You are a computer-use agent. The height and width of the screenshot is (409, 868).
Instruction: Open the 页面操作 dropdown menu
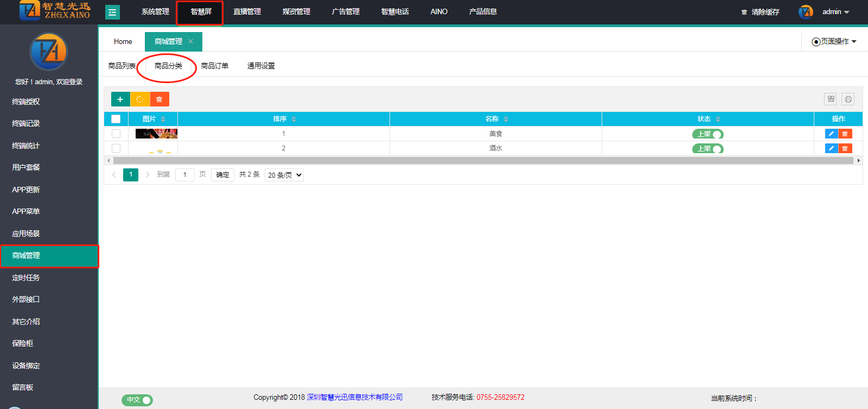click(834, 41)
